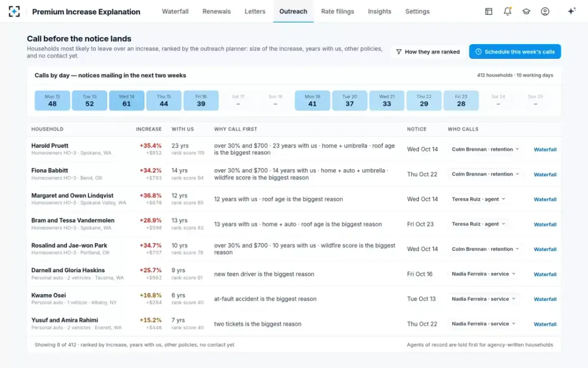Select the Wed 21 day tile
Image resolution: width=588 pixels, height=368 pixels.
[387, 101]
